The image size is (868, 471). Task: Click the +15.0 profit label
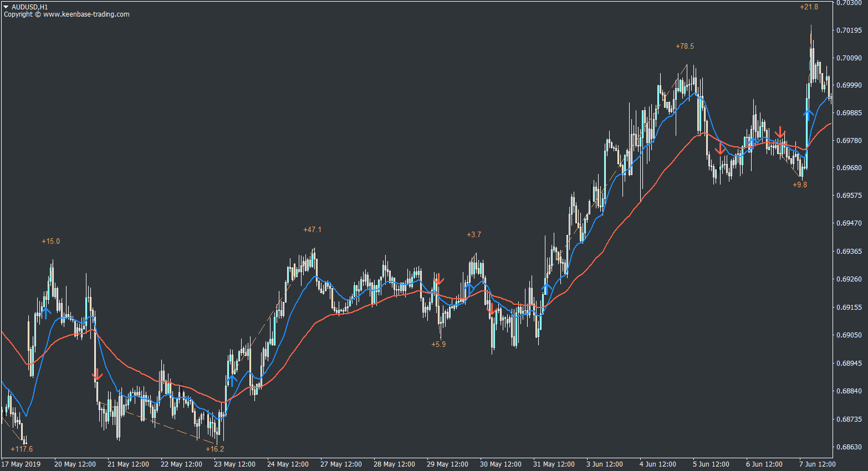point(50,241)
